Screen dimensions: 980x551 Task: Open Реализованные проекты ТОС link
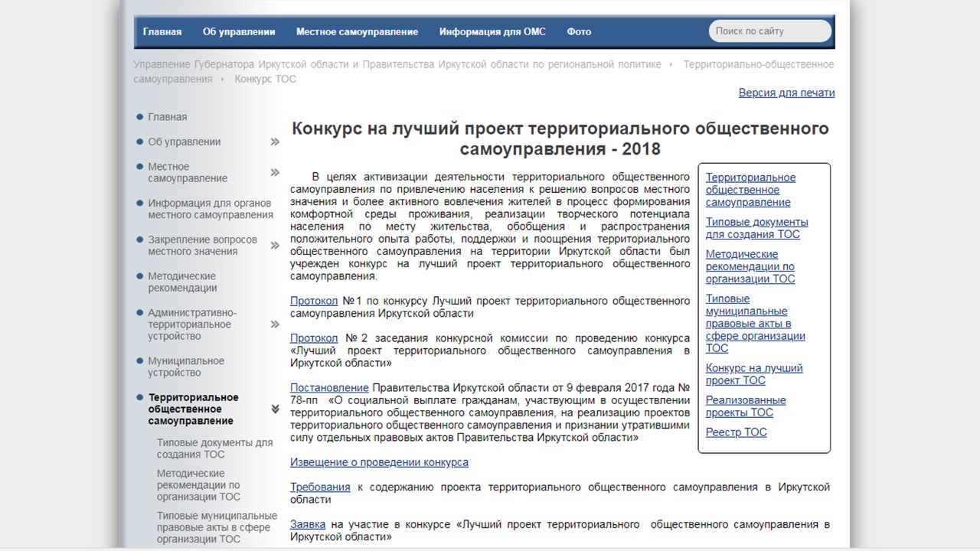coord(746,406)
